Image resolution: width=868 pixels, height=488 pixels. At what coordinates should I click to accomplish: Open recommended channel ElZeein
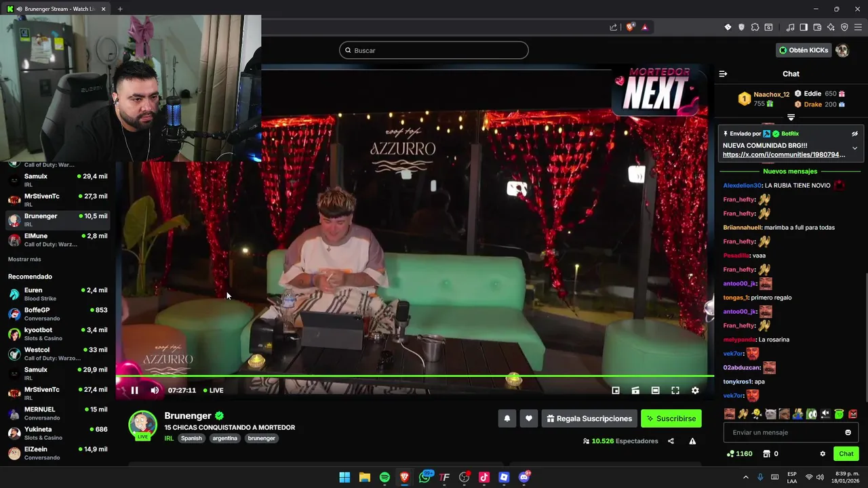point(58,453)
